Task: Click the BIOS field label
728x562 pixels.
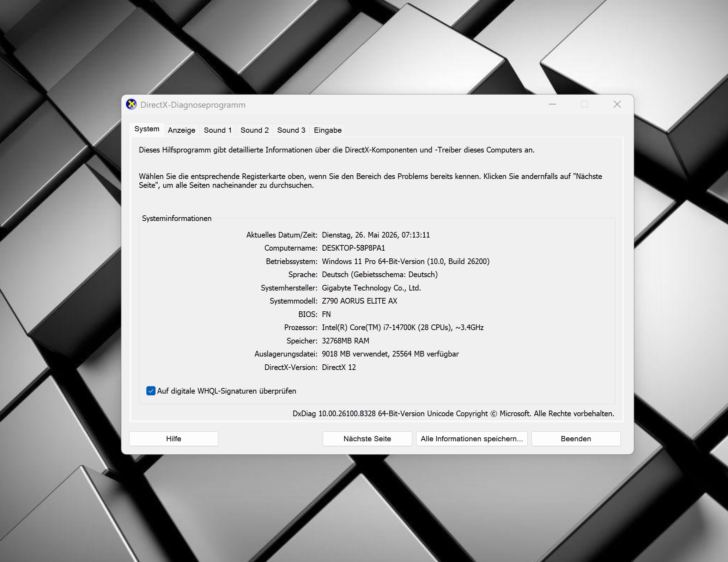Action: click(308, 315)
